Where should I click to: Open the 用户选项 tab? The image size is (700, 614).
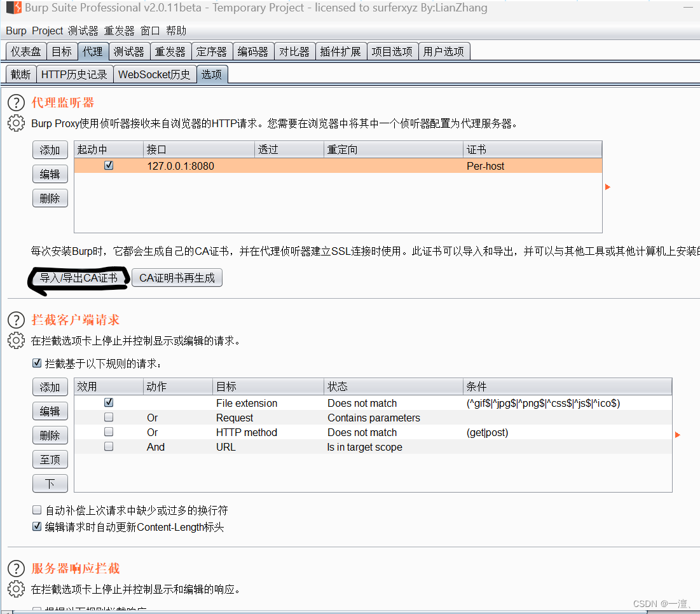(444, 51)
